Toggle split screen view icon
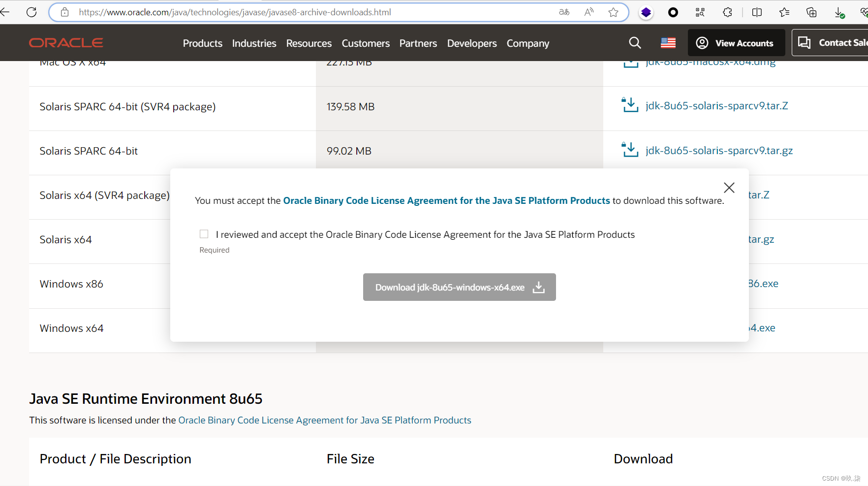The height and width of the screenshot is (486, 868). (x=757, y=12)
